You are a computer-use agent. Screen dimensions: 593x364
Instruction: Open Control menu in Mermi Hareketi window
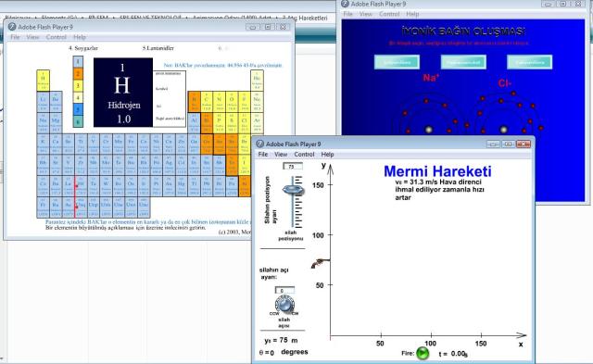tap(304, 155)
